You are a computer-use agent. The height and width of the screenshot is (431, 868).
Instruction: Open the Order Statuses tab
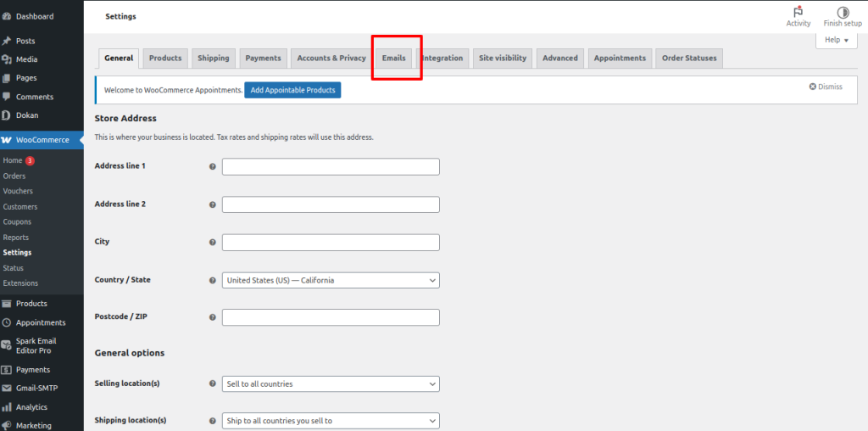pos(688,59)
